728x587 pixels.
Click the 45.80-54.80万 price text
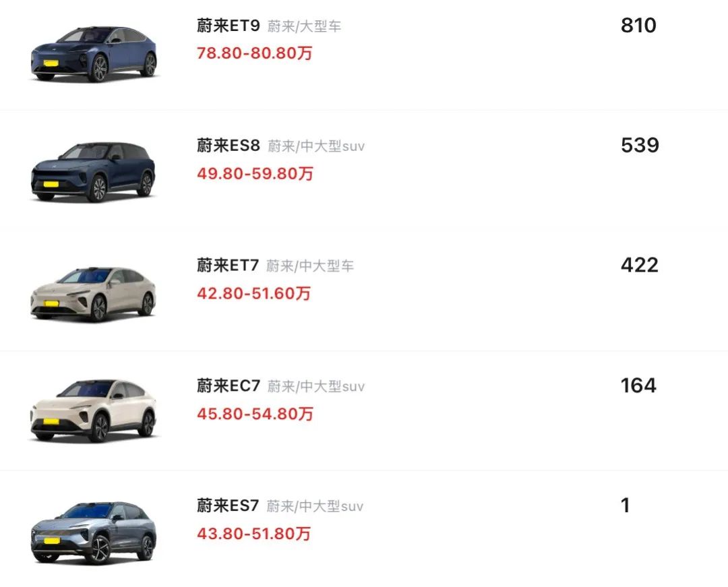pyautogui.click(x=255, y=413)
